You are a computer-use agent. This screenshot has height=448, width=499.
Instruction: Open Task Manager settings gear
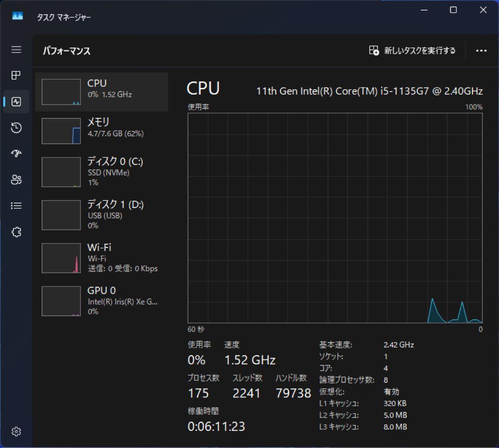click(16, 431)
